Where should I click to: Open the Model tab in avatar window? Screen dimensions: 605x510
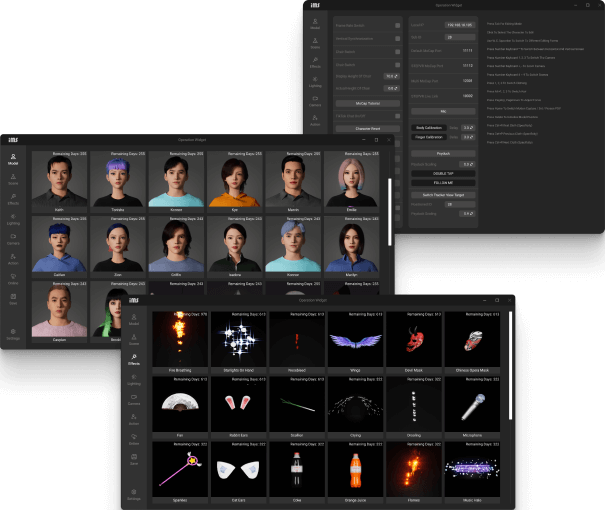(13, 160)
